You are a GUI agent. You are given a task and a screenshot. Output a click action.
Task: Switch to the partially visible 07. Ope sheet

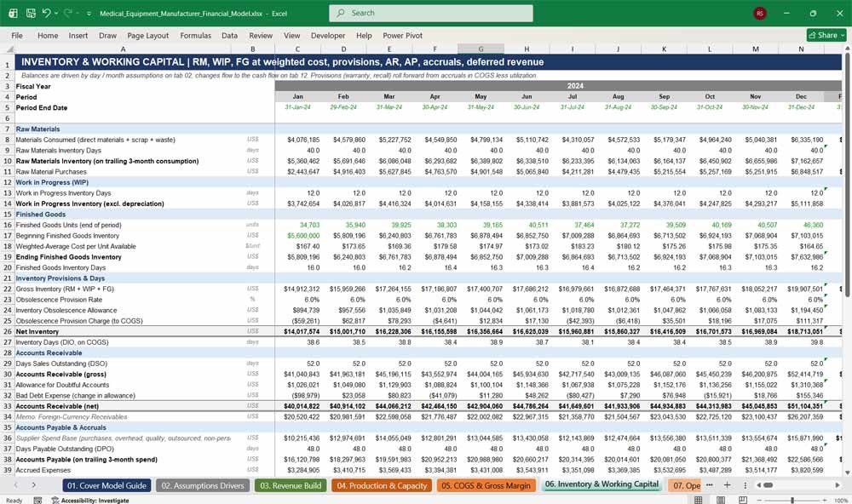point(686,485)
